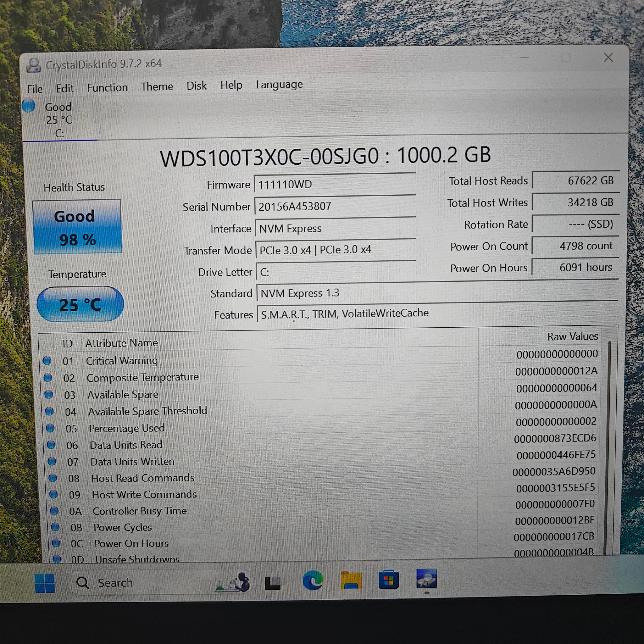Click the status orb for Data Units Read
This screenshot has height=644, width=644.
click(51, 445)
